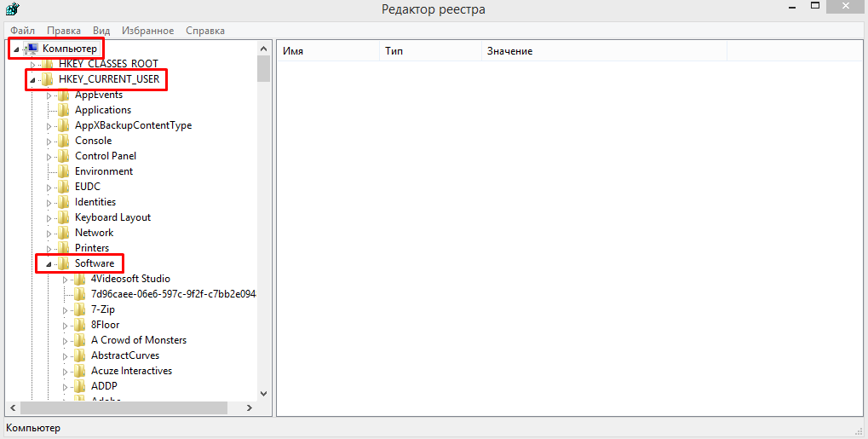868x439 pixels.
Task: Expand the HKEY_CLASSES_ROOT node
Action: coord(32,65)
